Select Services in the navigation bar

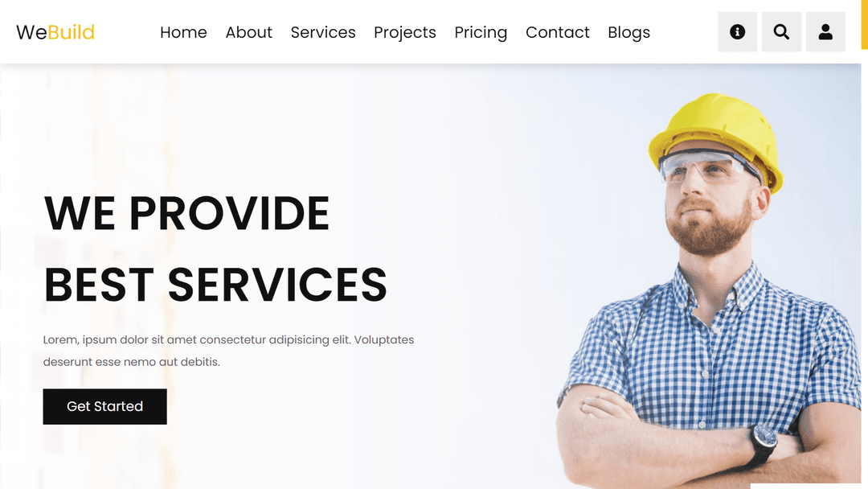[323, 33]
